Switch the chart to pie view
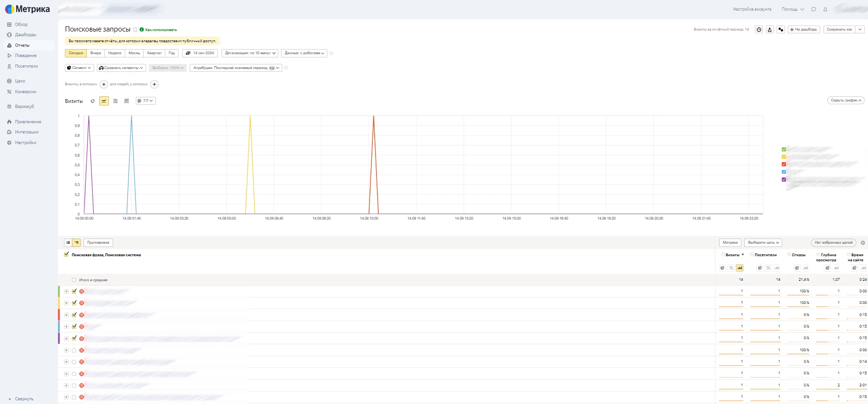The height and width of the screenshot is (404, 868). [93, 101]
